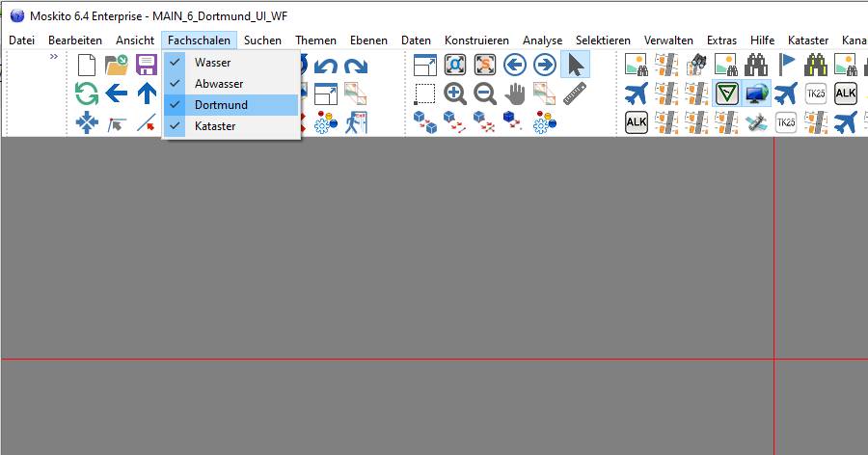
Task: Select the measure ruler tool
Action: 576,94
